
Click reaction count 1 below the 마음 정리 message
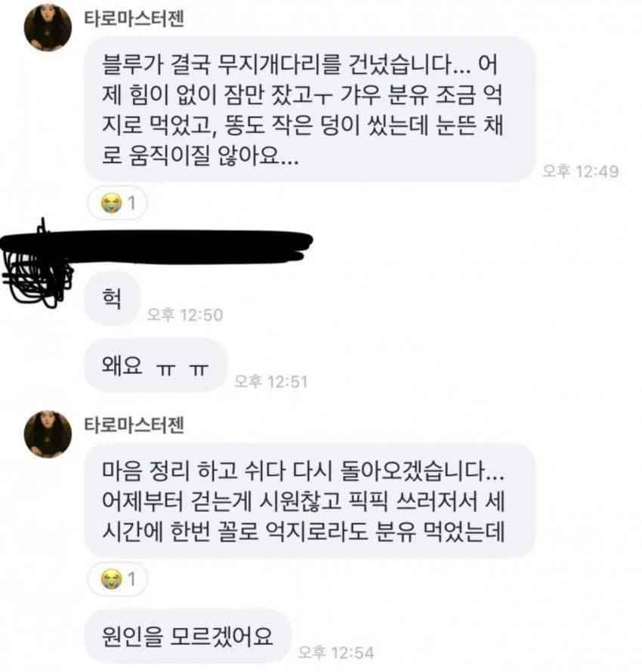(x=132, y=579)
